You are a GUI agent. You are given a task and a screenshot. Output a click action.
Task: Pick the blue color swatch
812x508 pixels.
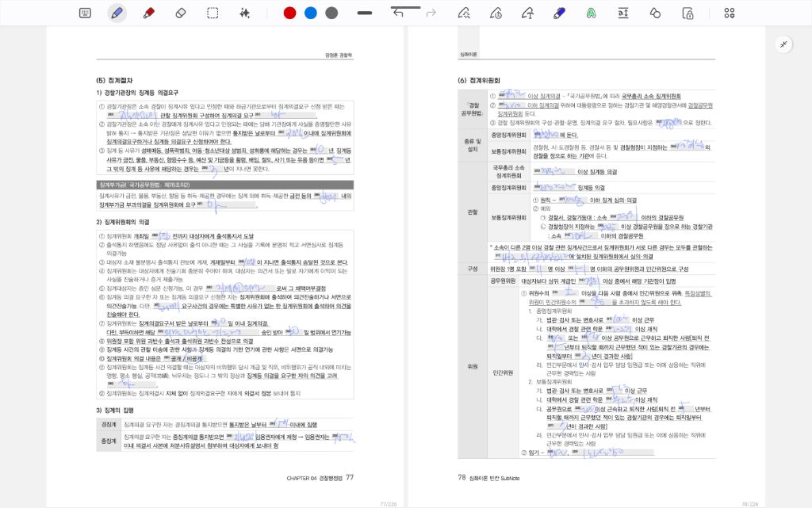(x=311, y=13)
